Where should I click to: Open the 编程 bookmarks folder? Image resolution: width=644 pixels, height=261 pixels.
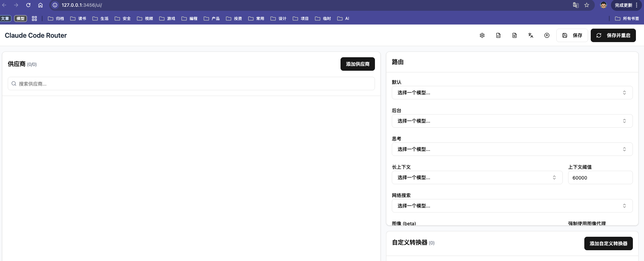(x=189, y=19)
